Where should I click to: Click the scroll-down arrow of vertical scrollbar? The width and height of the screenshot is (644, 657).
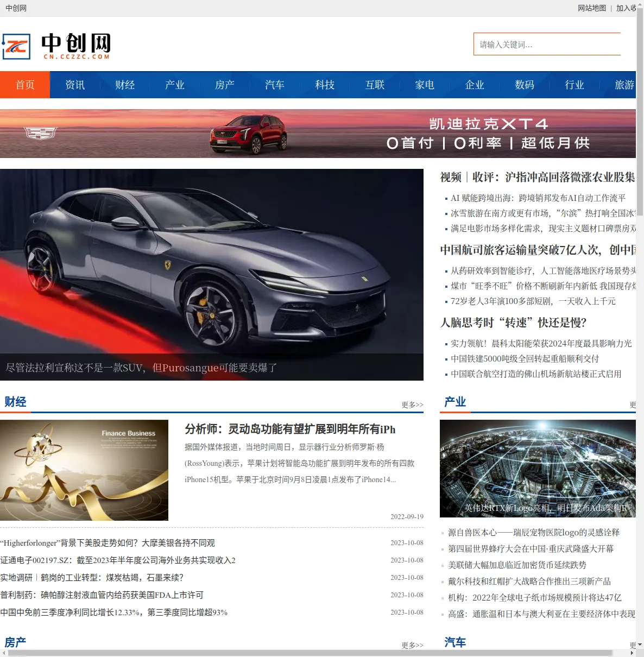(x=640, y=645)
